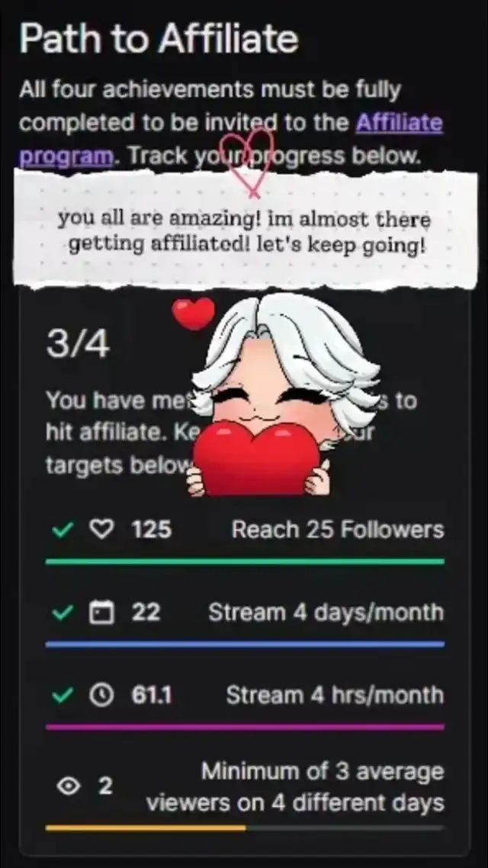Click the clock icon beside 61.1
This screenshot has width=488, height=868.
101,696
